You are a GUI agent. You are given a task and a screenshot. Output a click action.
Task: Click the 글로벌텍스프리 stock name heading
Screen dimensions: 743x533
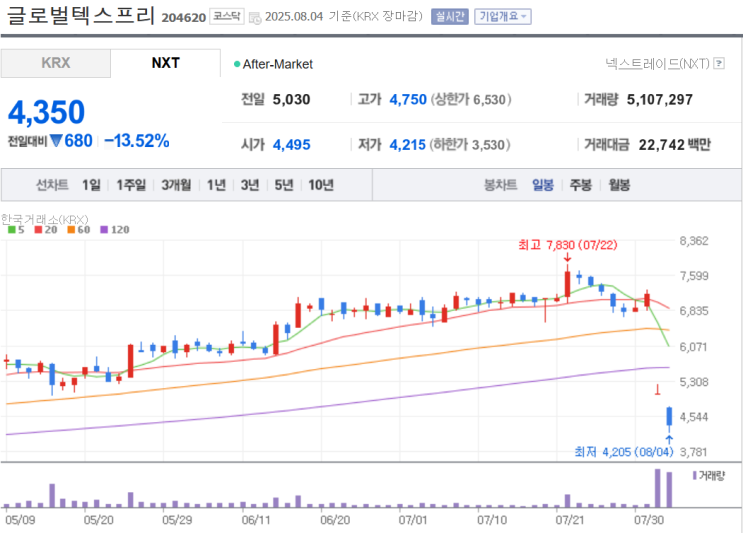pyautogui.click(x=81, y=15)
